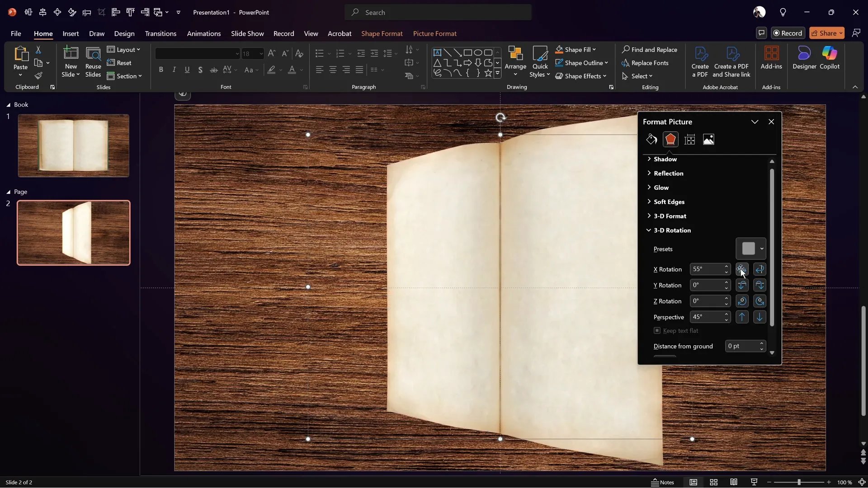Viewport: 868px width, 488px height.
Task: Open the Designer pane
Action: [x=804, y=58]
